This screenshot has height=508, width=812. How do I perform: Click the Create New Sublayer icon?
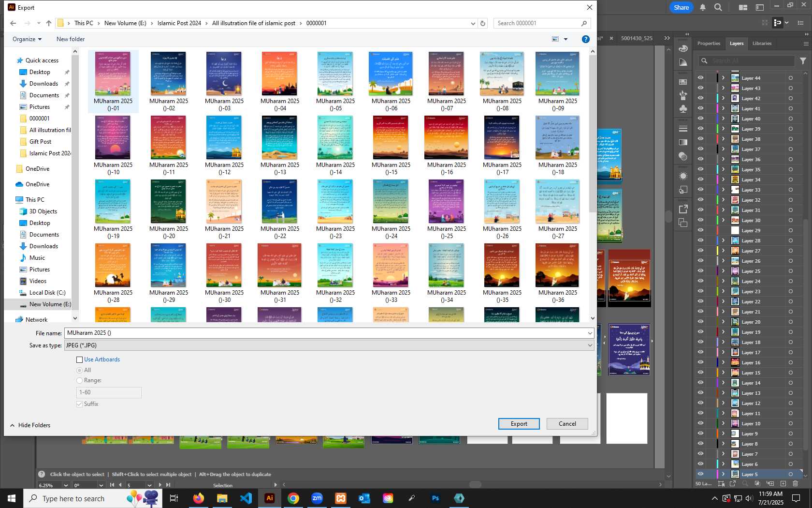pyautogui.click(x=770, y=483)
